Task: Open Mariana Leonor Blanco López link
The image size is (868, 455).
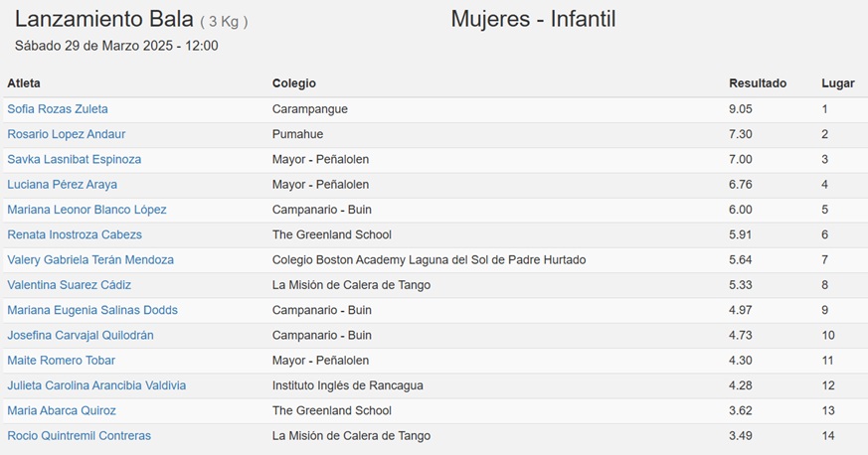Action: (87, 210)
